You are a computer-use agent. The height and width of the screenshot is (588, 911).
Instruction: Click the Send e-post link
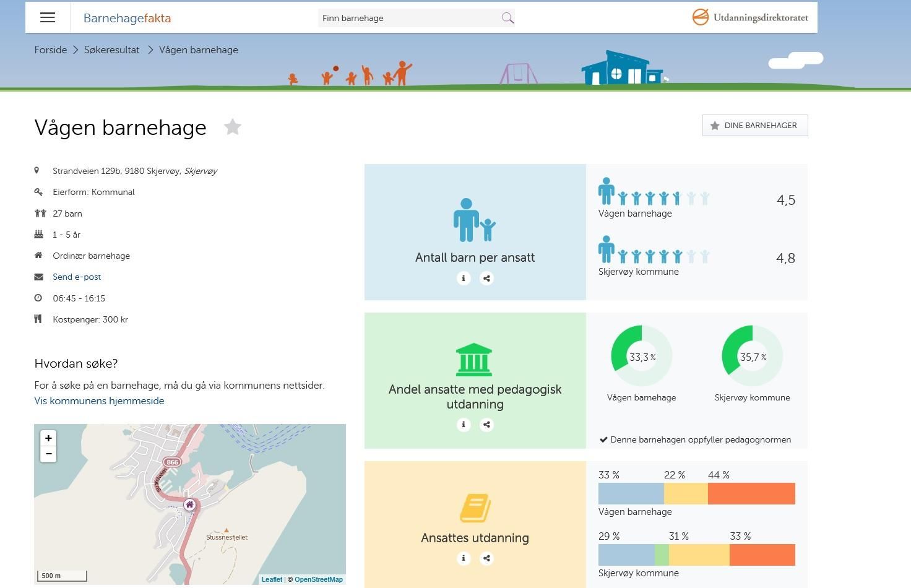pos(77,277)
